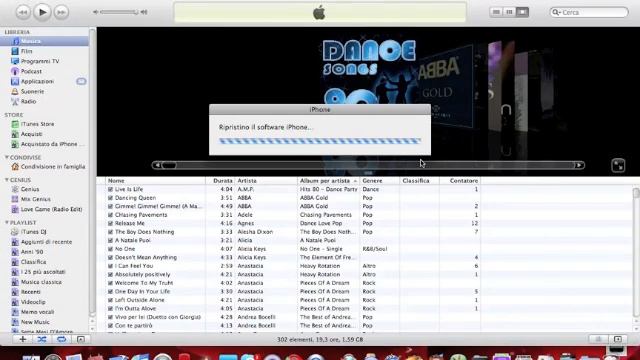Click Cover Flow right scroll arrow
The image size is (640, 360).
pyautogui.click(x=579, y=165)
